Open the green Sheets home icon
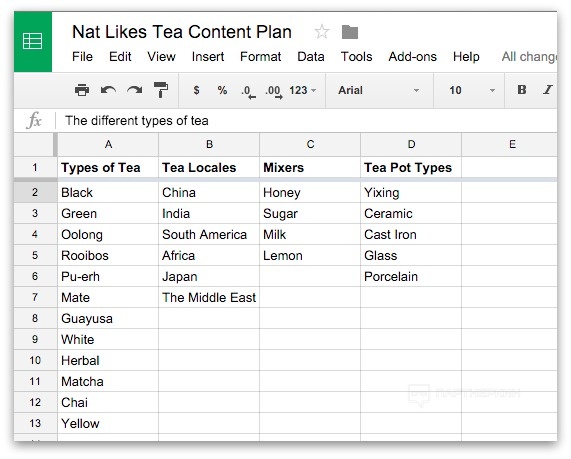571x459 pixels. [33, 41]
